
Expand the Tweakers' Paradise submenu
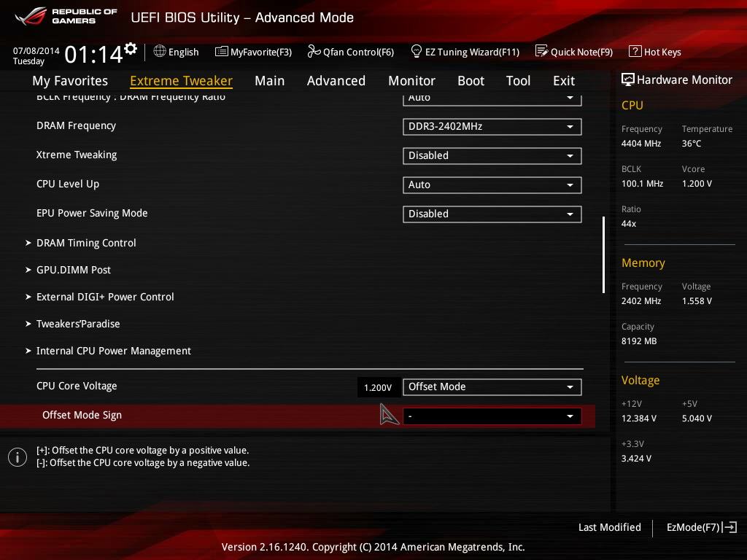(x=73, y=324)
